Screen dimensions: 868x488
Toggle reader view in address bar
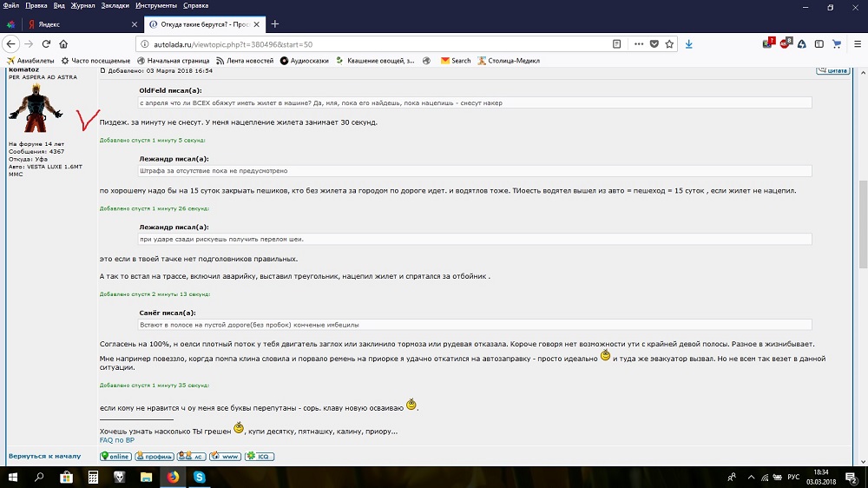click(x=617, y=43)
